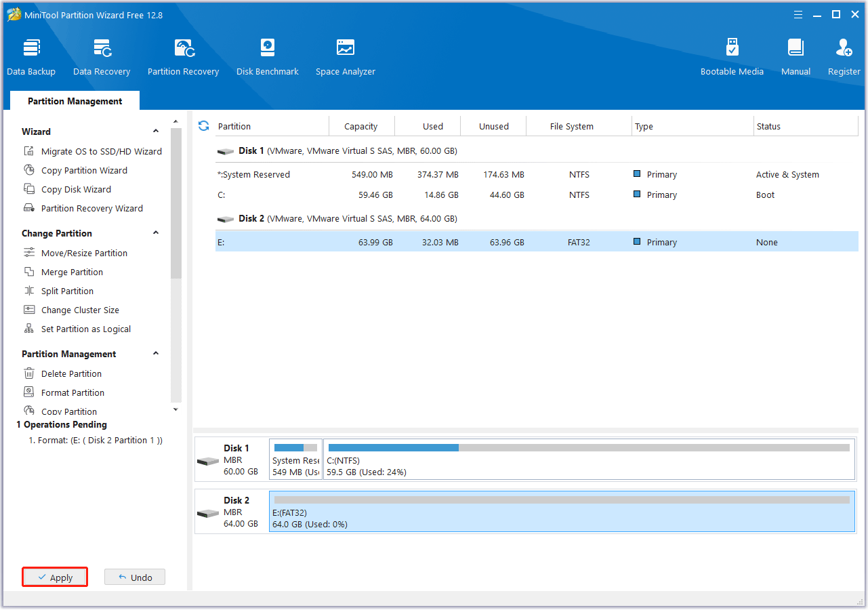Choose Change Cluster Size
This screenshot has height=610, width=868.
[71, 310]
